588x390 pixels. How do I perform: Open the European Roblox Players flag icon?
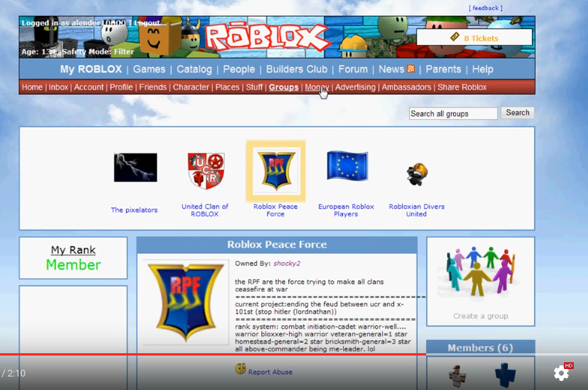[348, 166]
